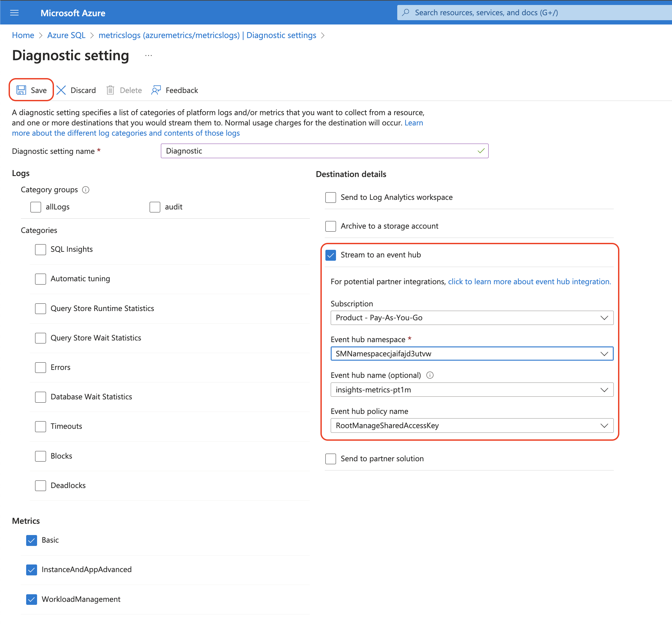Viewport: 672px width, 628px height.
Task: Discard the current changes
Action: (x=76, y=90)
